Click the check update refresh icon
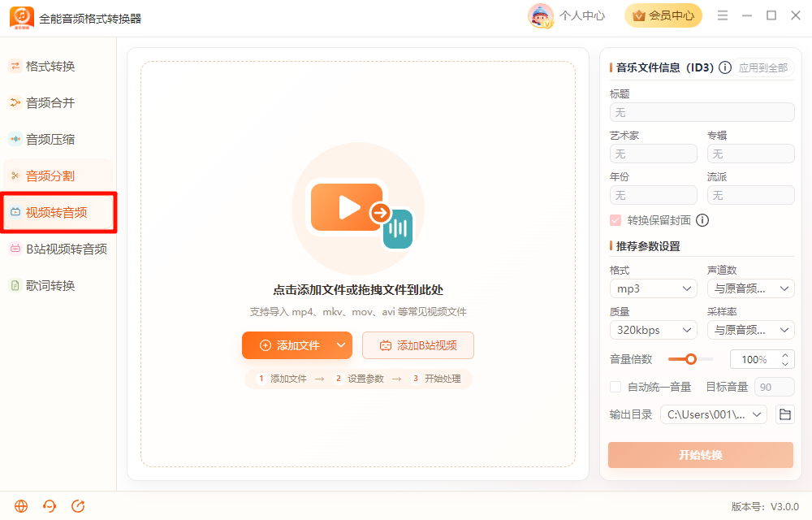The width and height of the screenshot is (812, 520). 78,506
